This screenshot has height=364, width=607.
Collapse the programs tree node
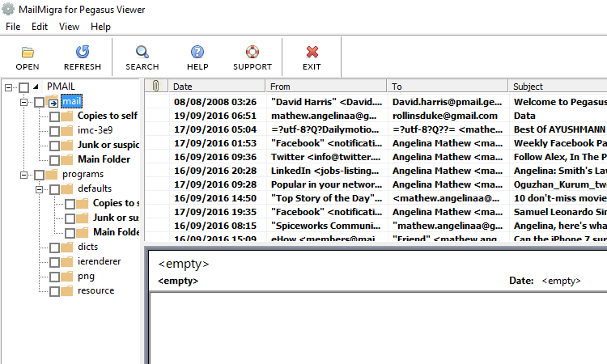24,175
